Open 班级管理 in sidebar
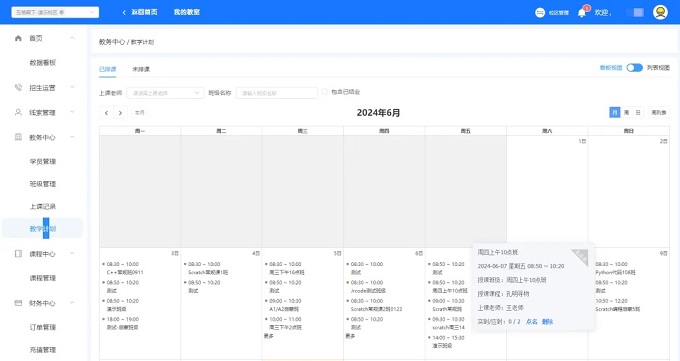680x361 pixels. [x=42, y=184]
